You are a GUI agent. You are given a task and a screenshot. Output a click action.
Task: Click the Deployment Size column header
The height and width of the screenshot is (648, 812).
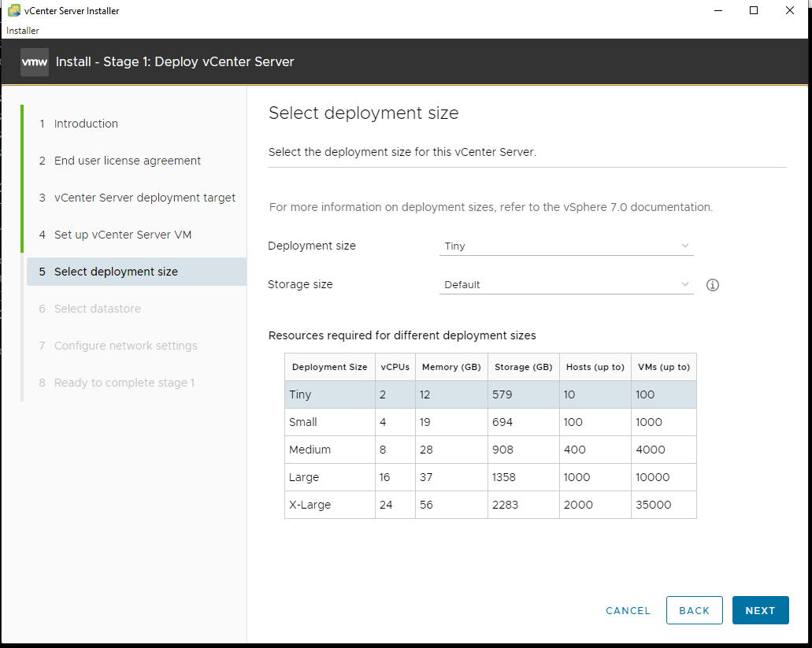click(x=330, y=367)
